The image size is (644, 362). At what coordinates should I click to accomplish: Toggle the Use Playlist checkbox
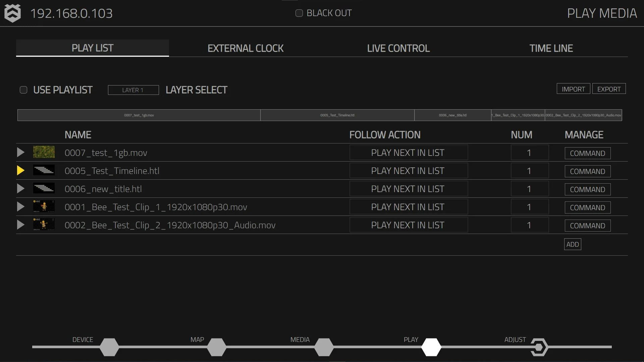(x=23, y=90)
